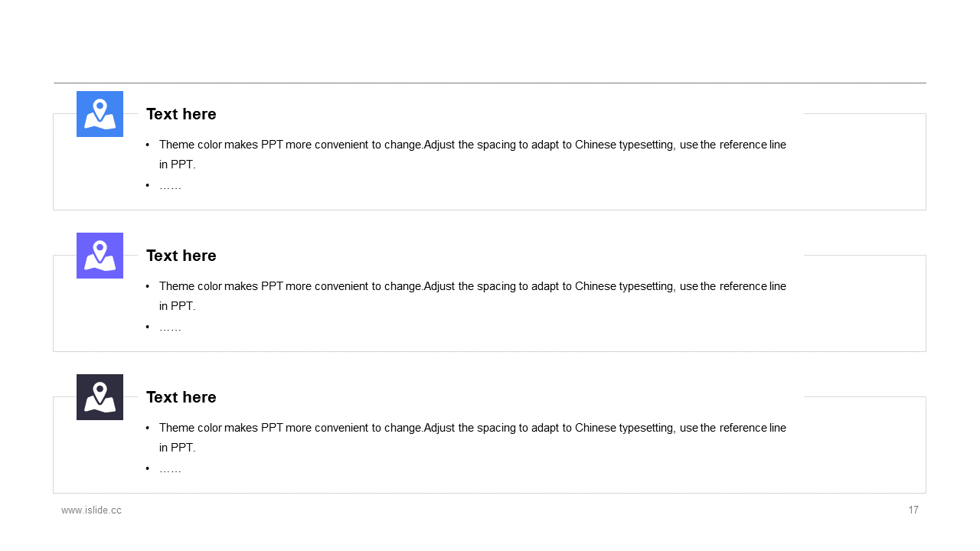The image size is (980, 551).
Task: Click 'in PPT.' line in second block
Action: point(178,306)
